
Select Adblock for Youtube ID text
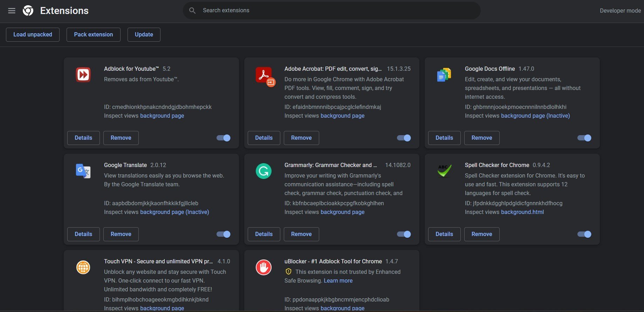point(158,107)
